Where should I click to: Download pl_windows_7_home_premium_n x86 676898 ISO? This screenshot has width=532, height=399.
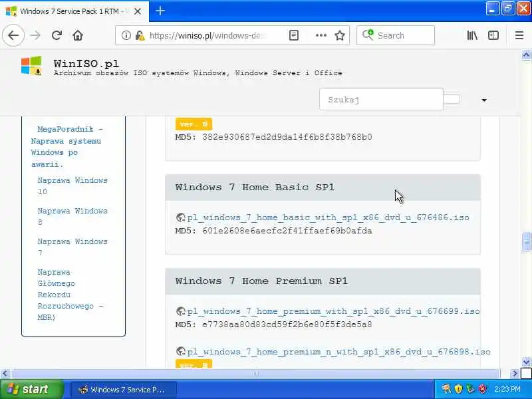click(x=338, y=352)
